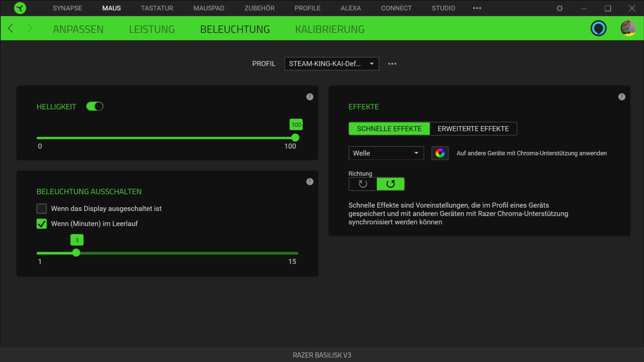
Task: Open help for the Effekte panel
Action: (622, 97)
